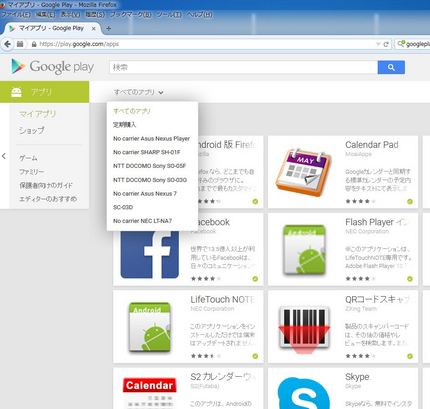Click the LifeTouch NOTE app icon
Screen dimensions: 430x409
click(150, 327)
